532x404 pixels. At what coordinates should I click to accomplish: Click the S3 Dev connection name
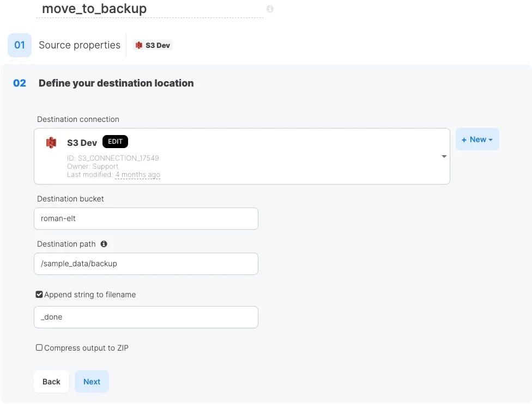tap(82, 143)
